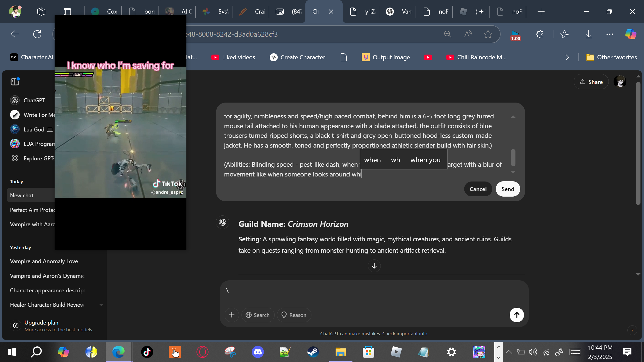Pick the 'when you' autocomplete suggestion
644x362 pixels.
click(425, 160)
